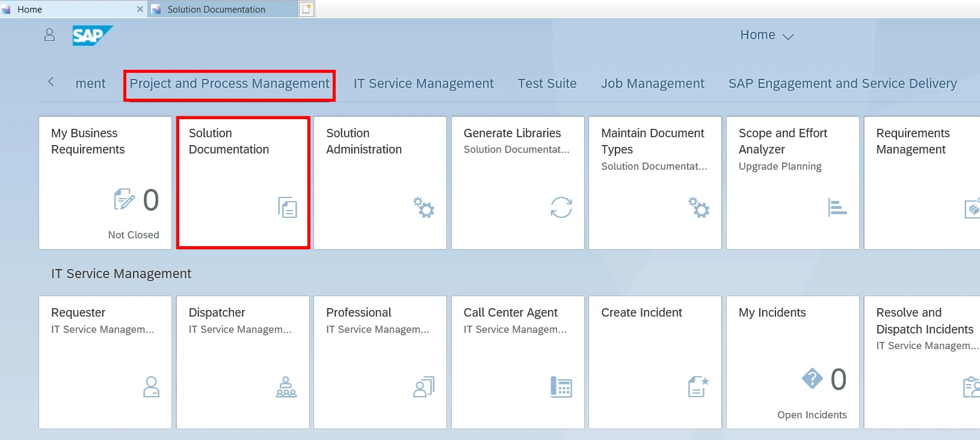This screenshot has width=980, height=440.
Task: Open the Create Incident tile
Action: click(x=655, y=362)
